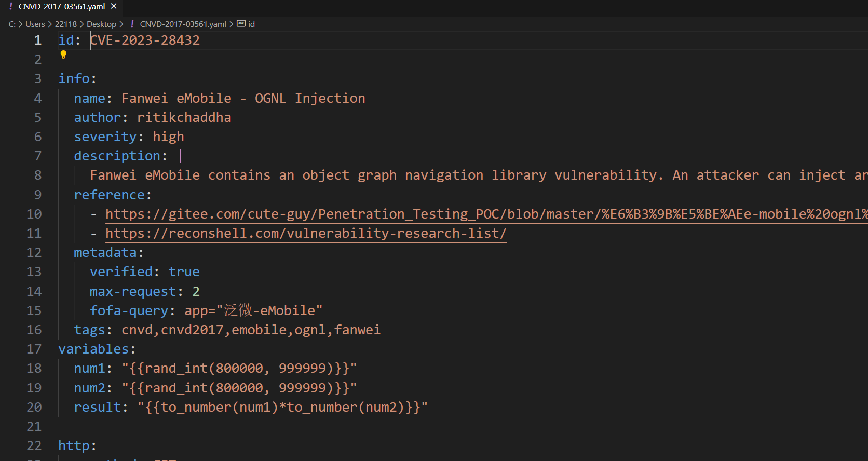
Task: Click the 'description:' key
Action: coord(120,156)
